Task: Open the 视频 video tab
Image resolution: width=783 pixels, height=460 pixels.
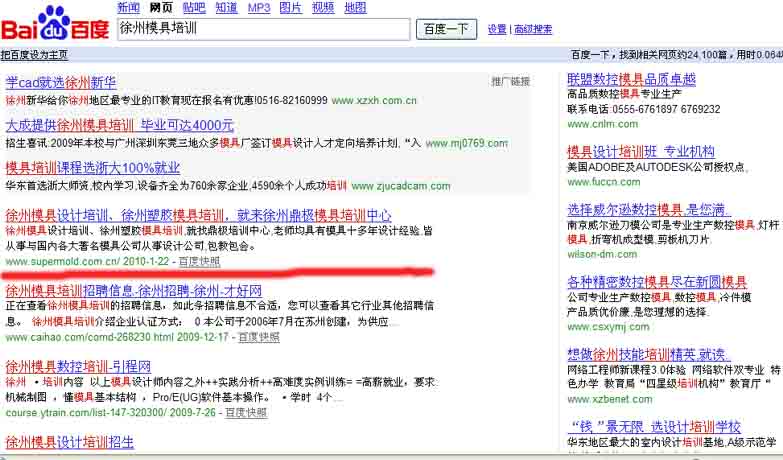Action: [323, 7]
